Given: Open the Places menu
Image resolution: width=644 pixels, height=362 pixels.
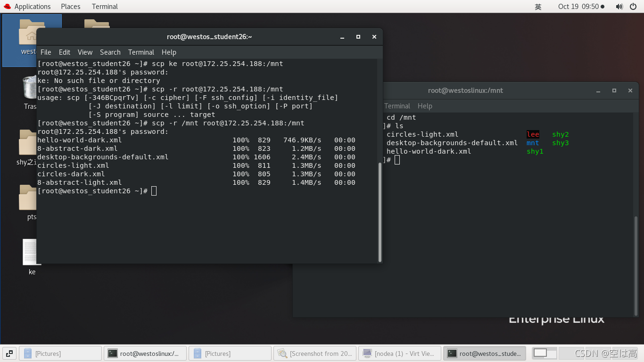Looking at the screenshot, I should click(71, 7).
